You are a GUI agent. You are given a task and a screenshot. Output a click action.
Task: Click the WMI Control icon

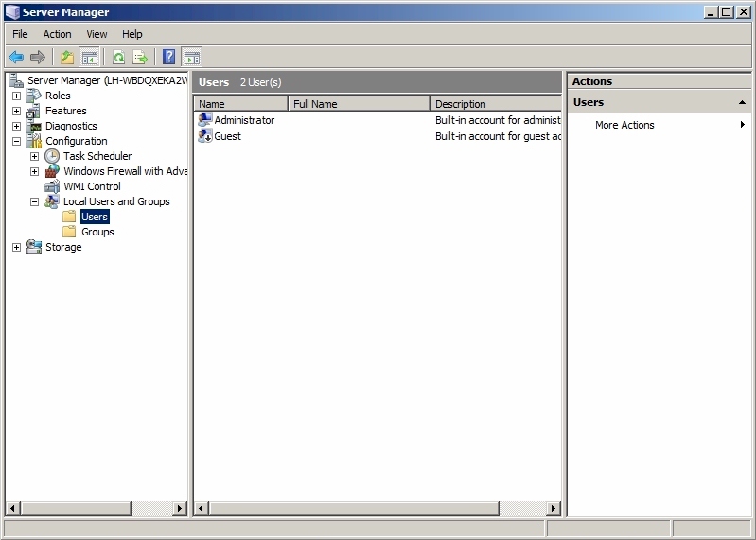click(x=52, y=186)
